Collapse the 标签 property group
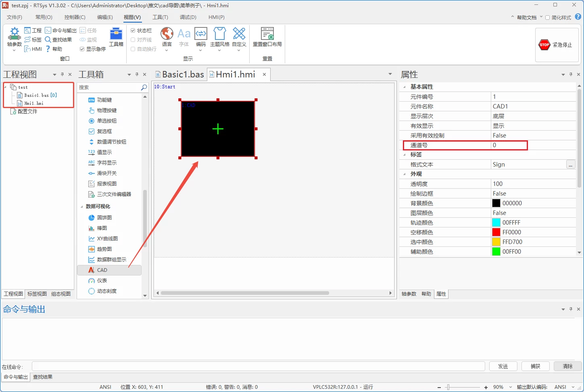Screen dimensions: 584x392 coord(405,154)
